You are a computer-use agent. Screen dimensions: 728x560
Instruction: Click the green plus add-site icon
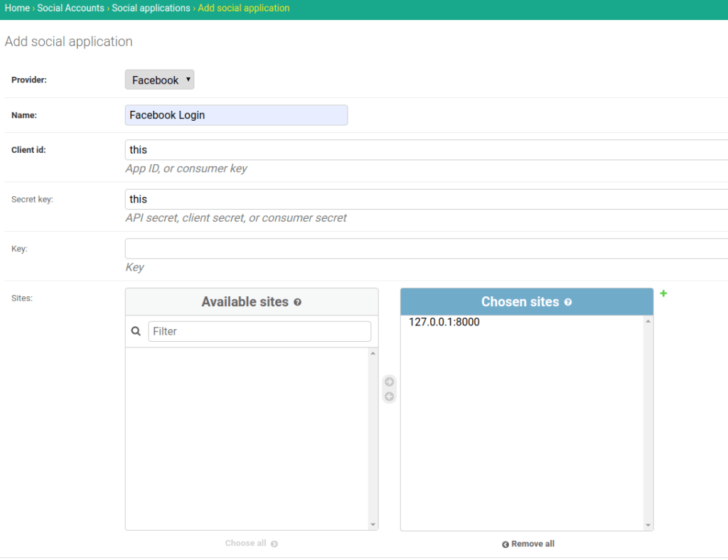pyautogui.click(x=663, y=293)
